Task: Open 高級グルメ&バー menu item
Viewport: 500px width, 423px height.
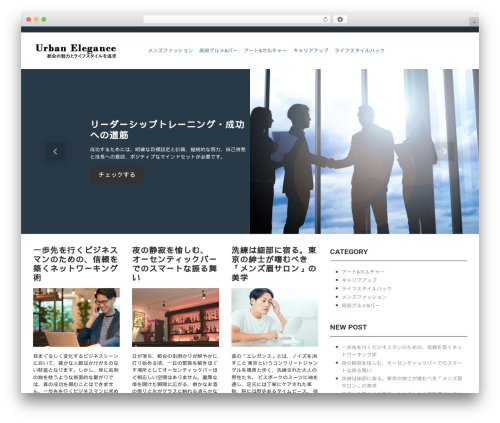Action: click(x=218, y=51)
